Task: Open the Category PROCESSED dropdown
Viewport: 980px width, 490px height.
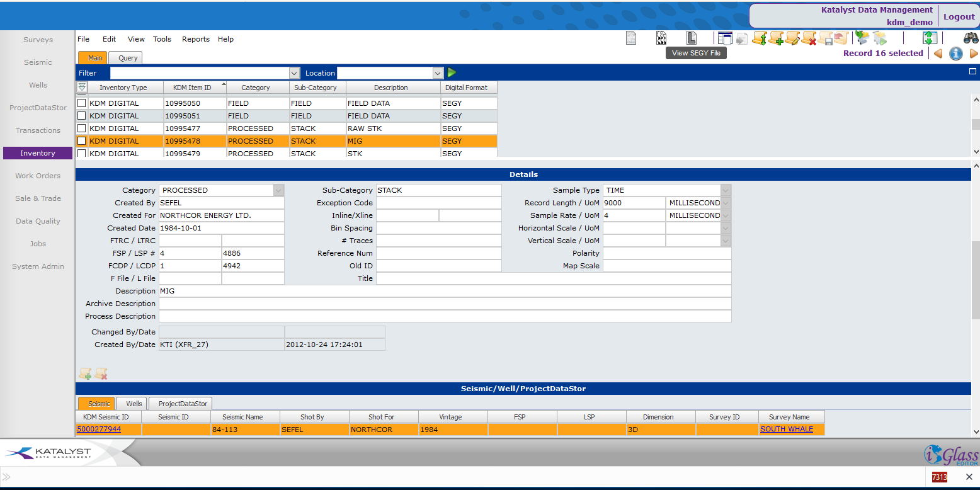Action: (x=279, y=190)
